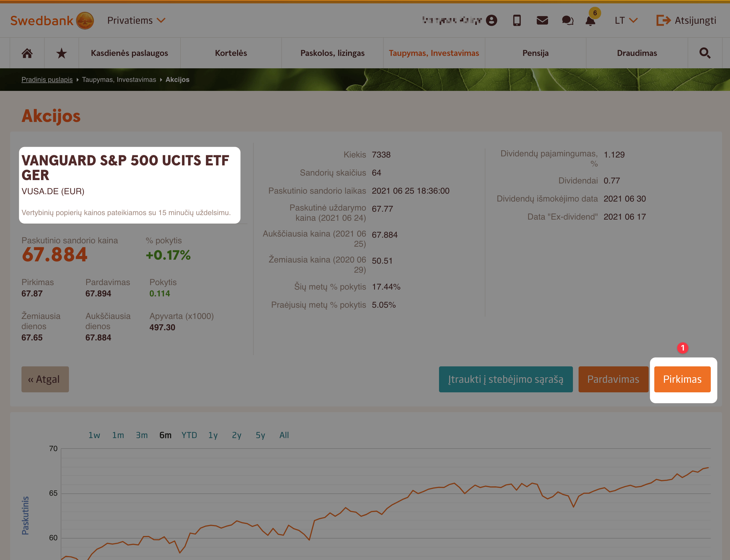
Task: Click the Pirkimas buy button
Action: [682, 379]
